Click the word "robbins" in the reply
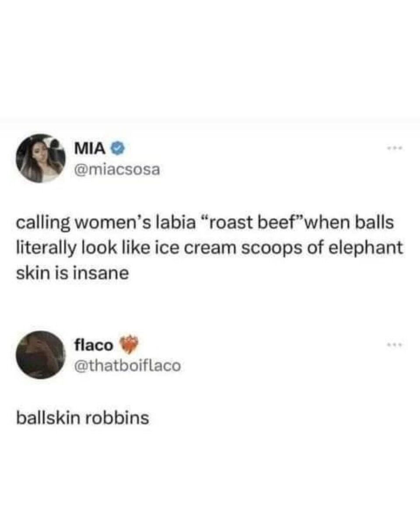The image size is (420, 525). click(116, 418)
